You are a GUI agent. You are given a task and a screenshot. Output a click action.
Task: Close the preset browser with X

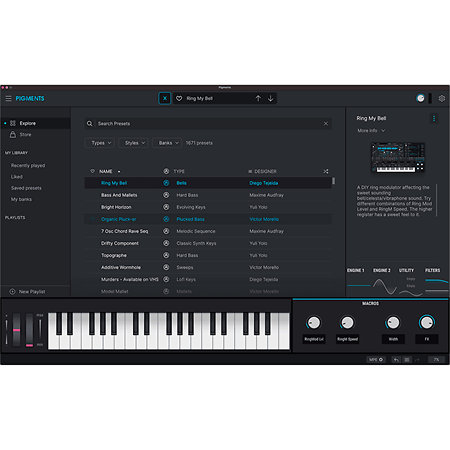click(165, 98)
